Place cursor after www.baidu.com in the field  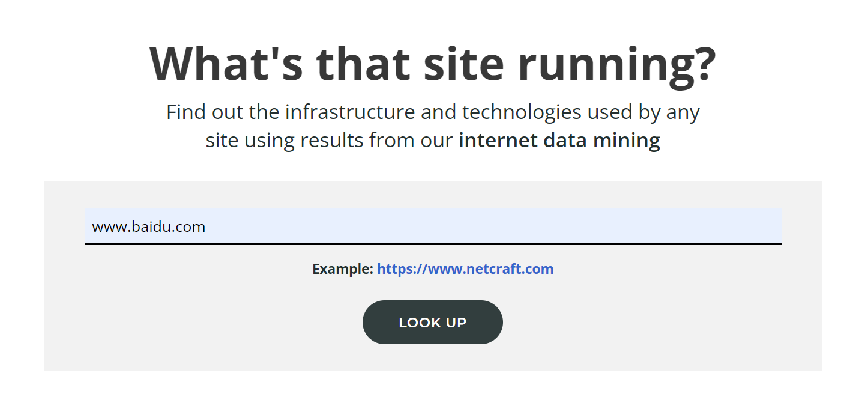206,227
